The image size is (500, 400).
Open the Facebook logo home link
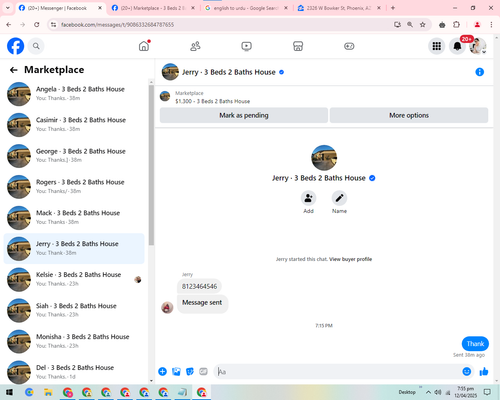(16, 46)
